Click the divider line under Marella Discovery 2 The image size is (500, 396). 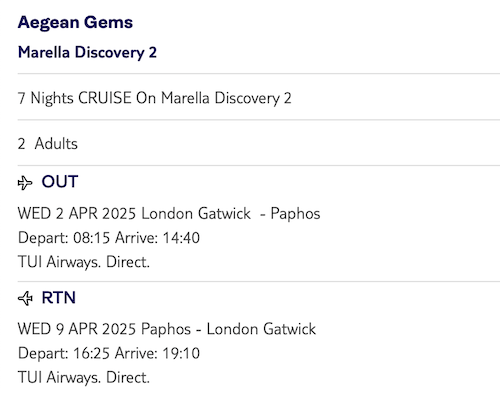259,73
